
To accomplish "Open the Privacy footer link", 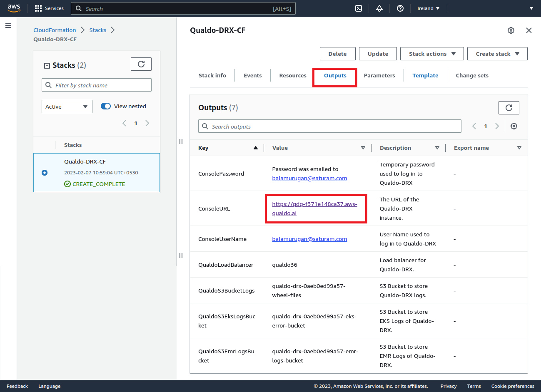I will [449, 386].
